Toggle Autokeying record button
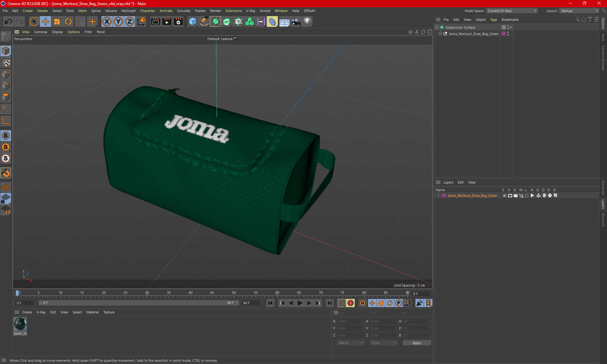The image size is (607, 364). pos(351,303)
